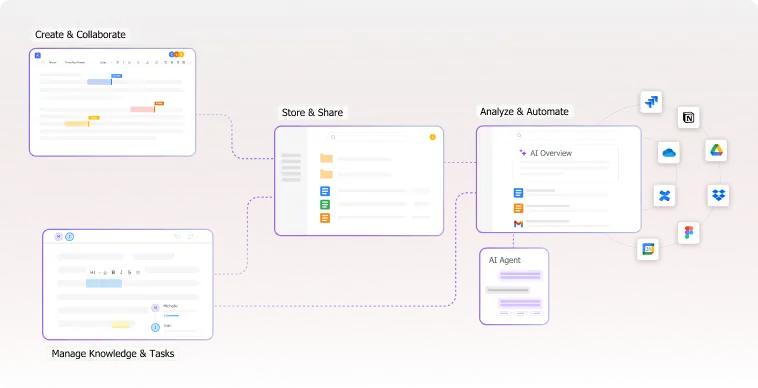Click the Figma integration icon
758x388 pixels.
[x=688, y=233]
